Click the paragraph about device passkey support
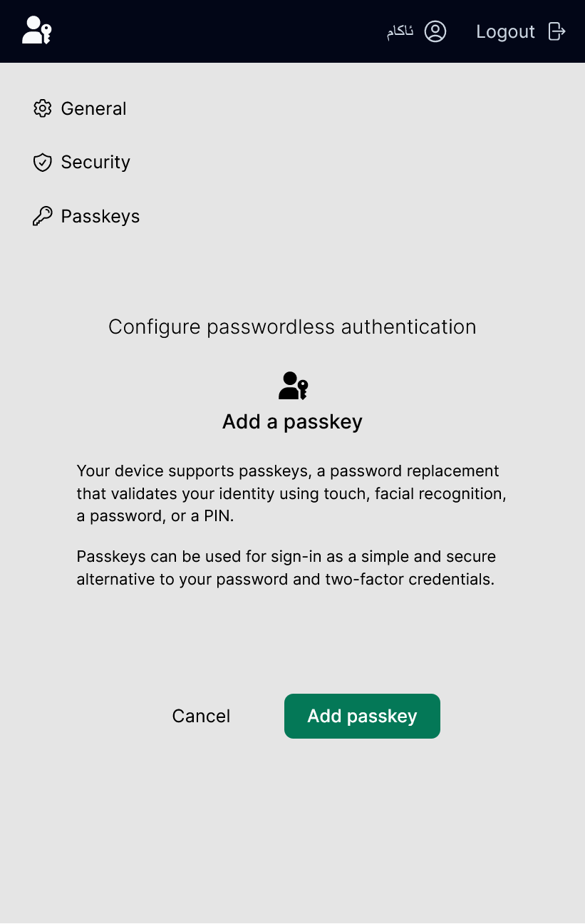The width and height of the screenshot is (585, 924). (291, 493)
